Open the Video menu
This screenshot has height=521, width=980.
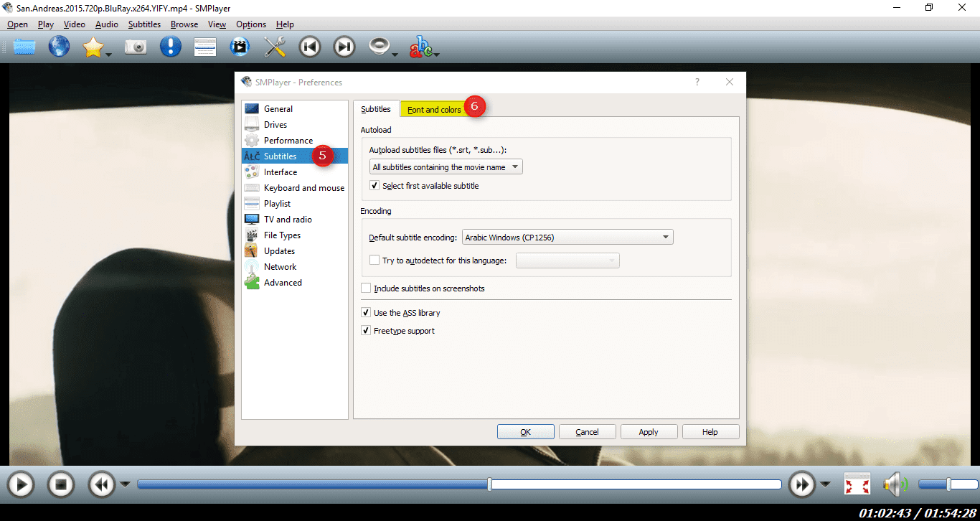click(x=74, y=24)
